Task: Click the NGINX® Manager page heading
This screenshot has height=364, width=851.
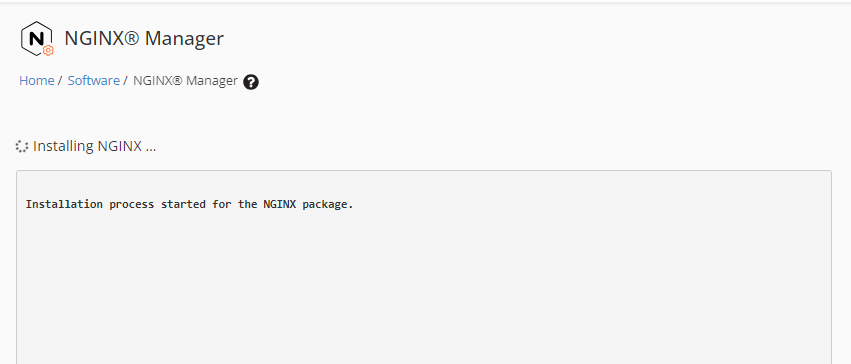Action: tap(144, 39)
